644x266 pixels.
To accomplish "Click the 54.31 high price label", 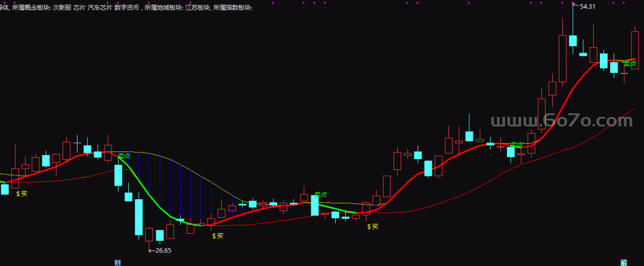I will [587, 6].
